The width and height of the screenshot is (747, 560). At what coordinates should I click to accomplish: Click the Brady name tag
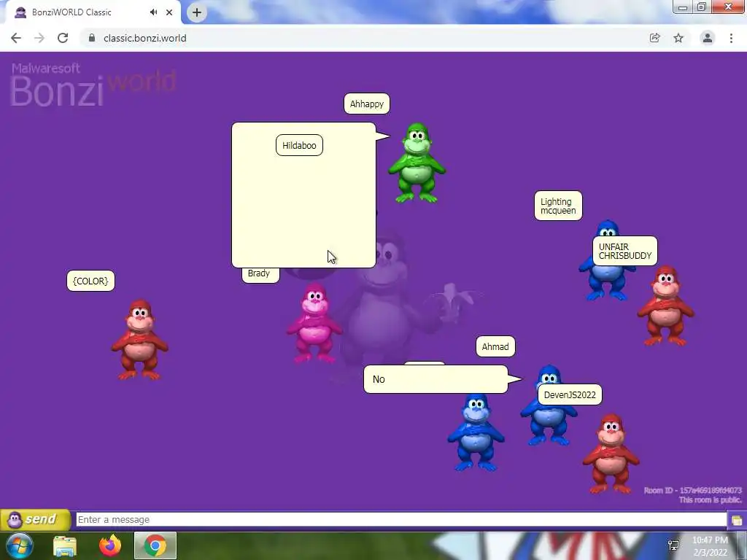click(260, 275)
